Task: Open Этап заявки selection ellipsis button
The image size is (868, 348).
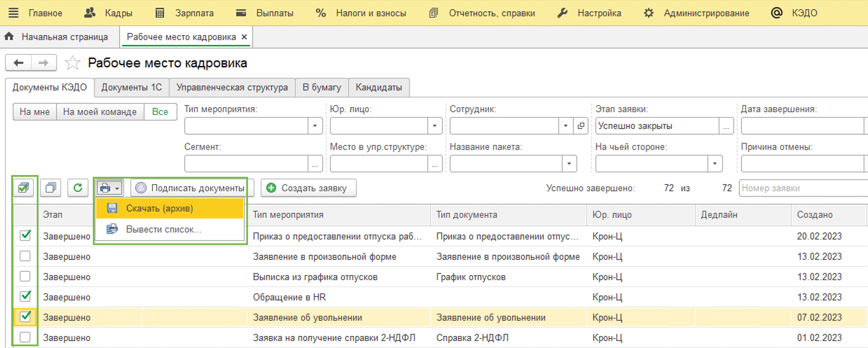Action: tap(726, 126)
